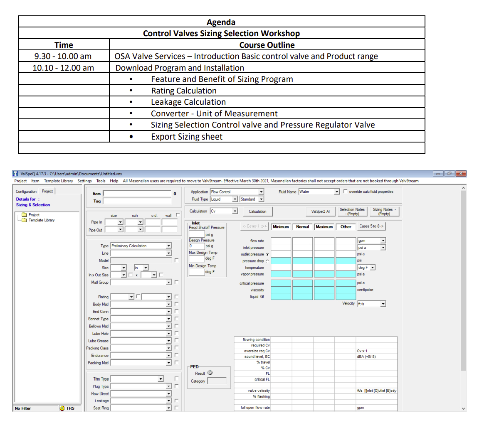Select the Template Library folder icon
Viewport: 504px width, 435px height.
pyautogui.click(x=24, y=220)
